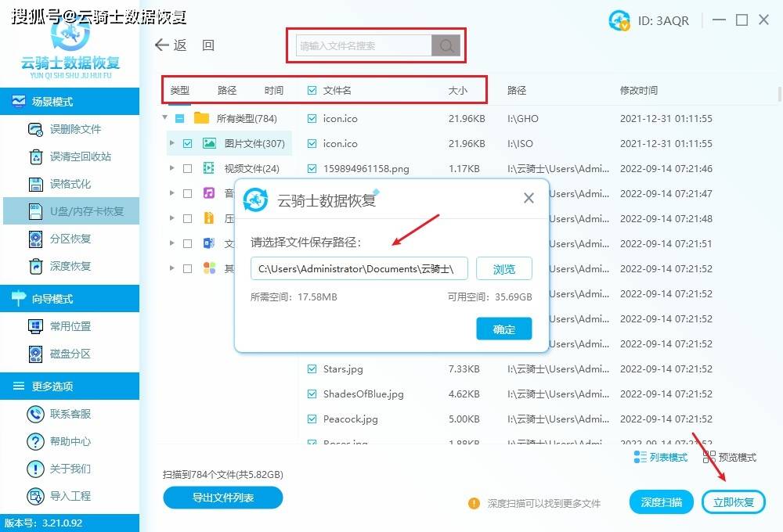Screen dimensions: 783x532
Task: Confirm save path with 确定
Action: tap(503, 329)
